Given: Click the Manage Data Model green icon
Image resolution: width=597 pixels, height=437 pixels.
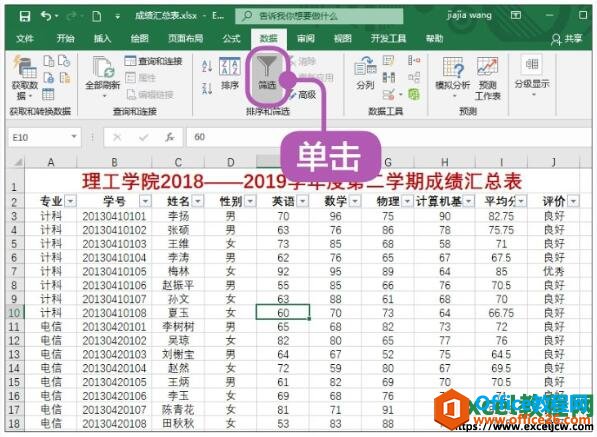Looking at the screenshot, I should click(x=414, y=94).
